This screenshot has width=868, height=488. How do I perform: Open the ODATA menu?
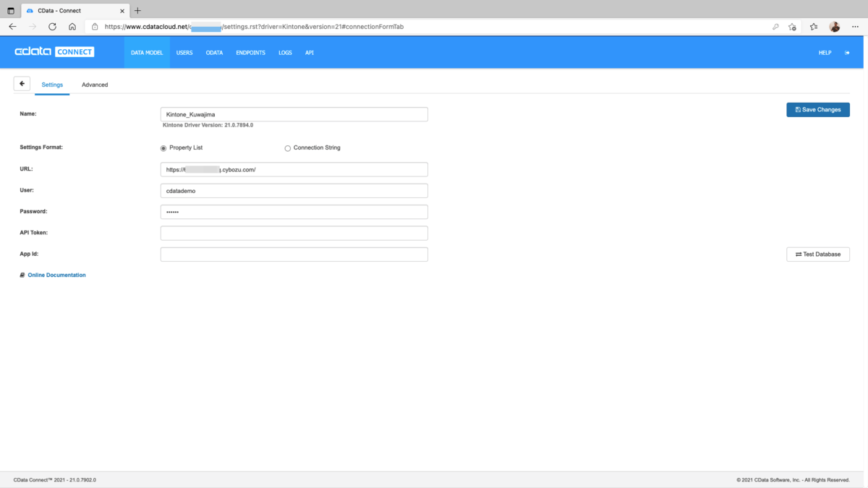click(x=214, y=53)
